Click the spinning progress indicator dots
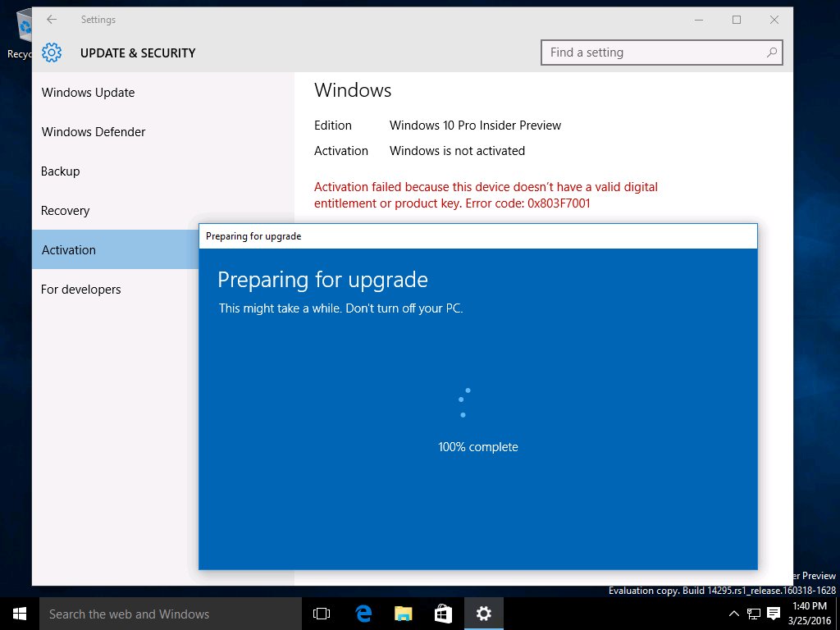Screen dimensions: 840x630 tap(464, 403)
